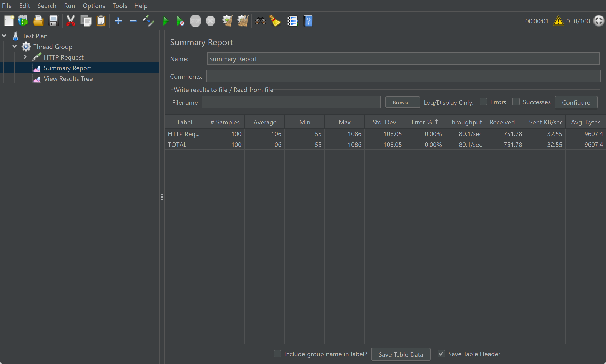Viewport: 606px width, 364px height.
Task: Uncheck the Save Table Header checkbox
Action: (441, 354)
